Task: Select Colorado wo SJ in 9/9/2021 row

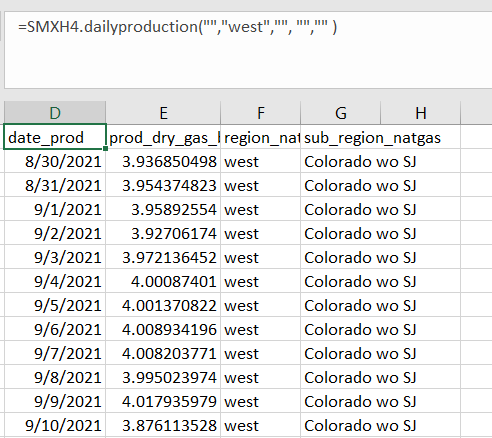Action: click(360, 401)
